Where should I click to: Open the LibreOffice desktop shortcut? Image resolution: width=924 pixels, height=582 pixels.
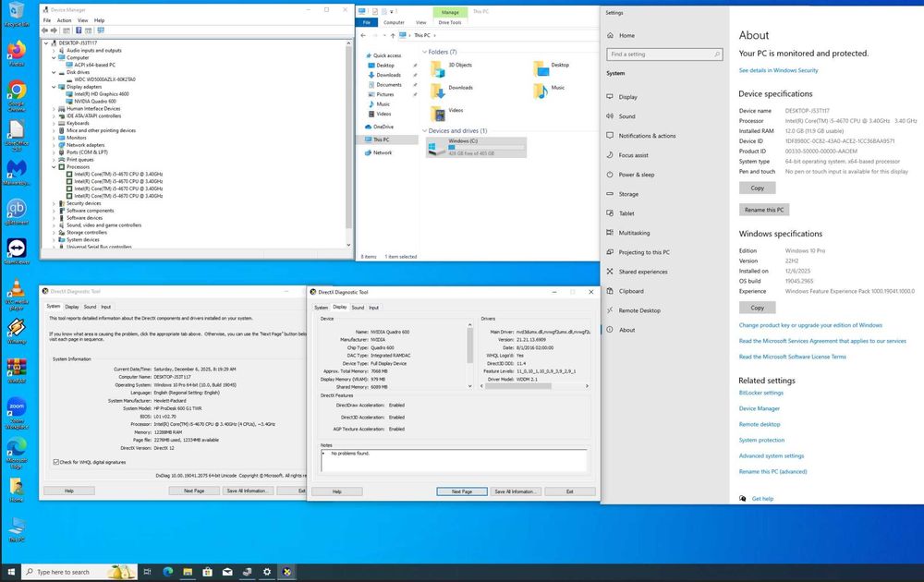pyautogui.click(x=17, y=132)
